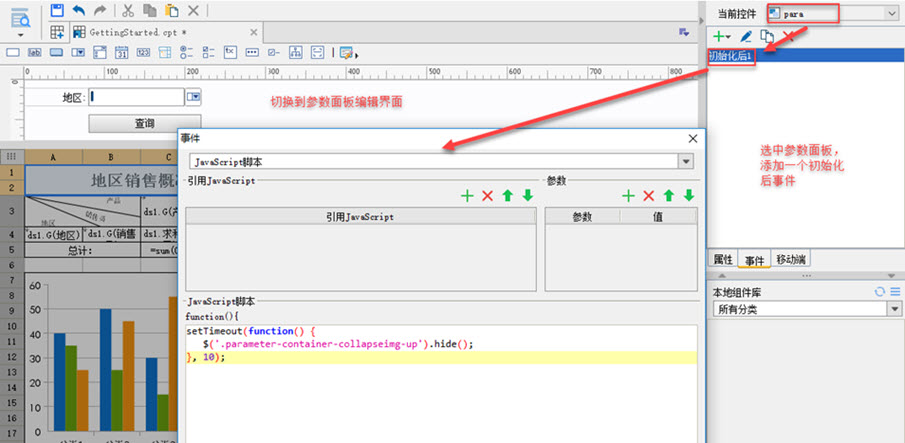The width and height of the screenshot is (905, 443).
Task: Undo the last action
Action: click(x=78, y=10)
